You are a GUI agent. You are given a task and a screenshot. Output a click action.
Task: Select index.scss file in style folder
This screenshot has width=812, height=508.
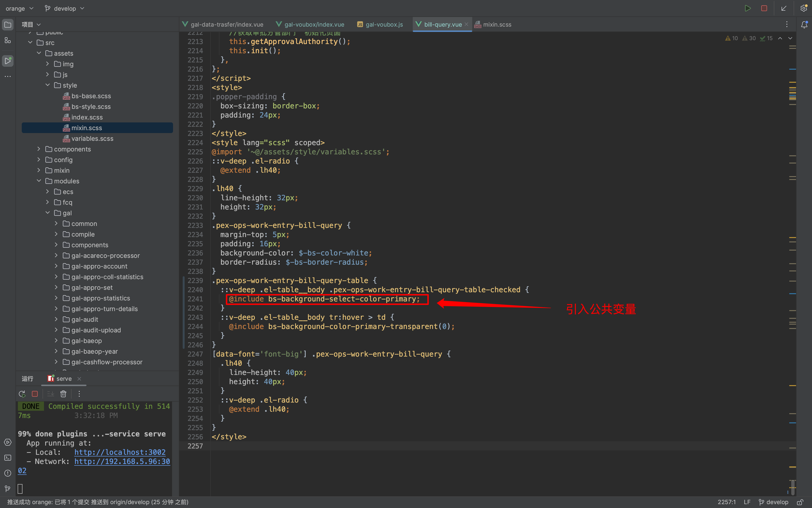87,117
